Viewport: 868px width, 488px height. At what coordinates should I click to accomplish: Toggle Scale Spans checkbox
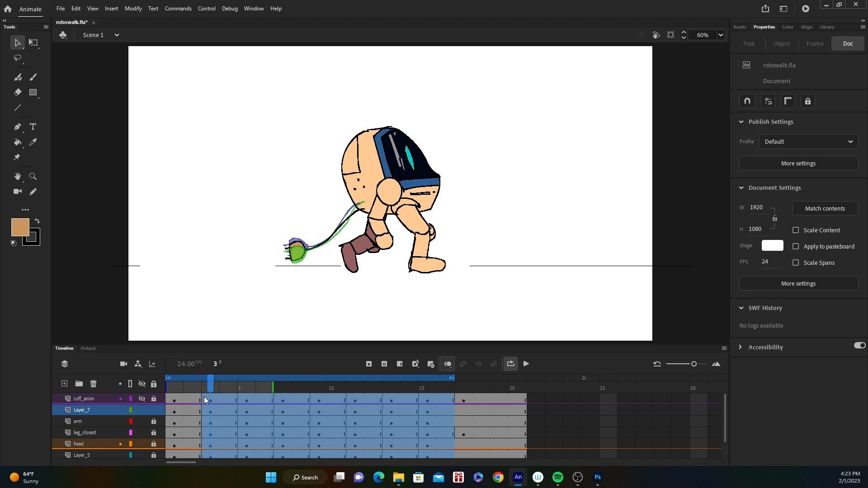pyautogui.click(x=795, y=263)
